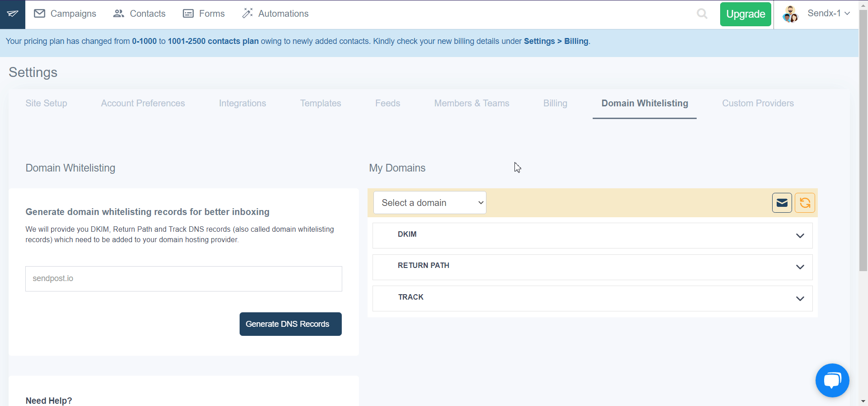This screenshot has height=406, width=868.
Task: Open the Contacts menu
Action: 139,14
